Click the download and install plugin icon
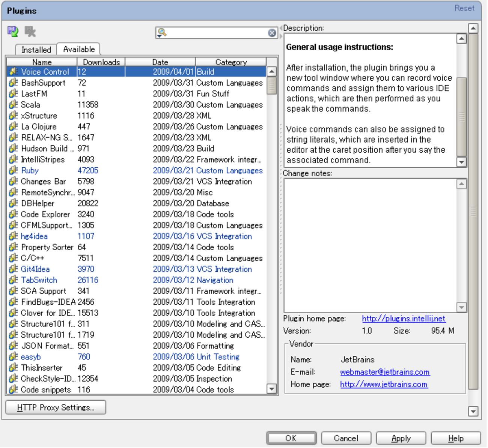This screenshot has width=488, height=448. [x=13, y=32]
